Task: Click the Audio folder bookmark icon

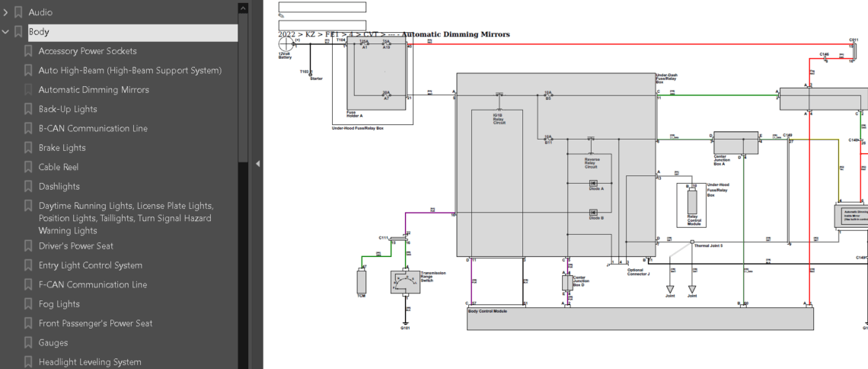Action: [18, 12]
